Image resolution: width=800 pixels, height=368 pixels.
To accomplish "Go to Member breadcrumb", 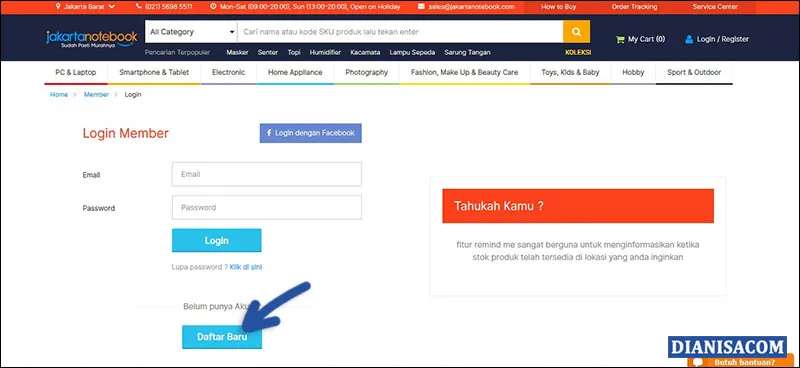I will 96,95.
